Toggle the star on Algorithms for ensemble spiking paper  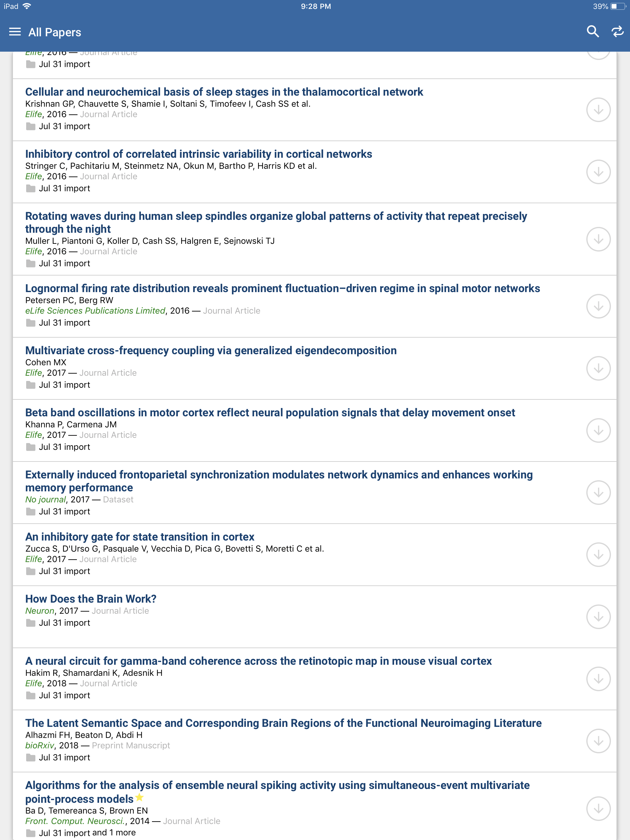tap(139, 797)
